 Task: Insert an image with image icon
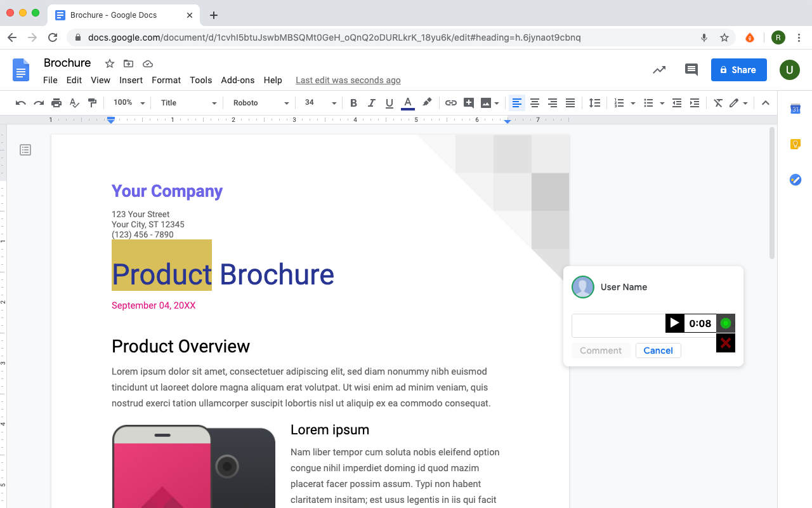(x=486, y=103)
